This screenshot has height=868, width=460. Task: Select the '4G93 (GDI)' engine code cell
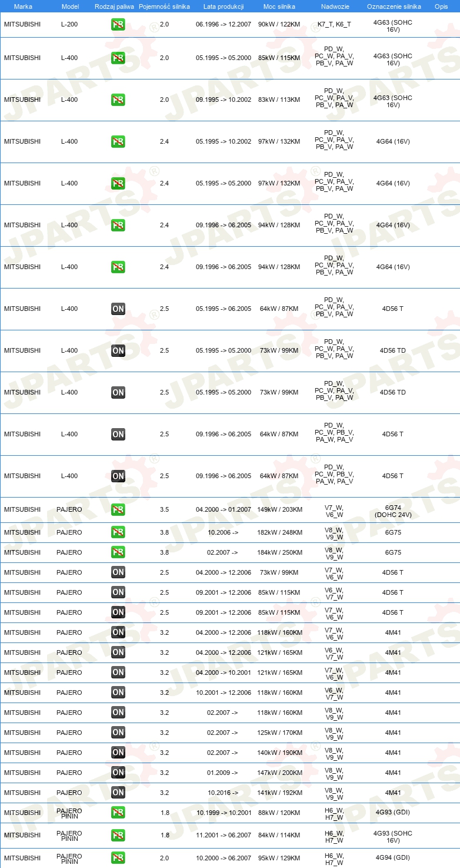coord(393,813)
